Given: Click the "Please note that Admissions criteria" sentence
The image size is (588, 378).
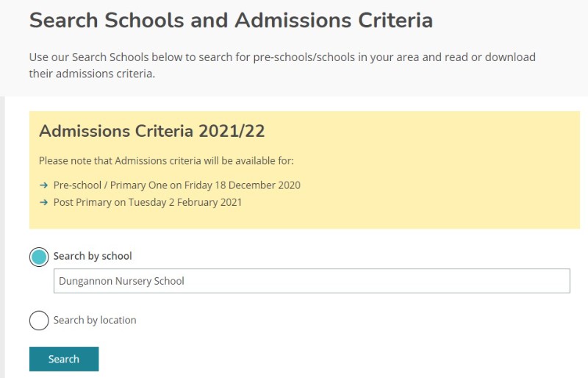Looking at the screenshot, I should click(x=166, y=161).
